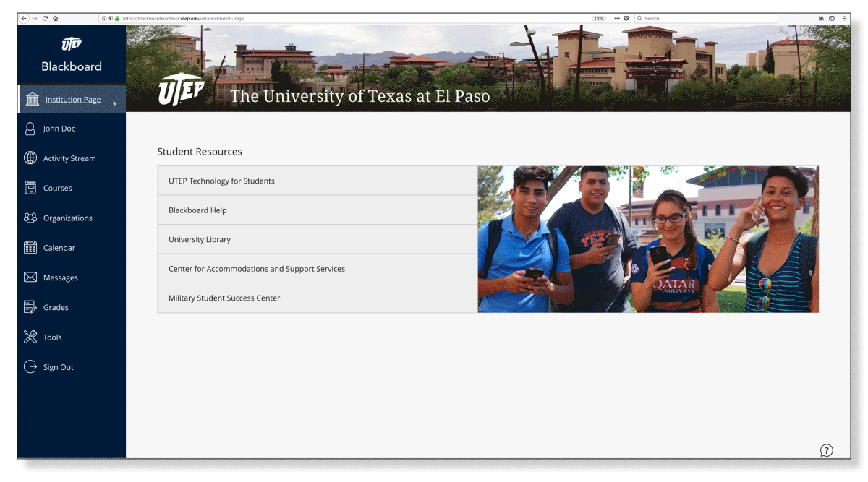Click the Courses icon
The image size is (868, 482).
pyautogui.click(x=30, y=188)
